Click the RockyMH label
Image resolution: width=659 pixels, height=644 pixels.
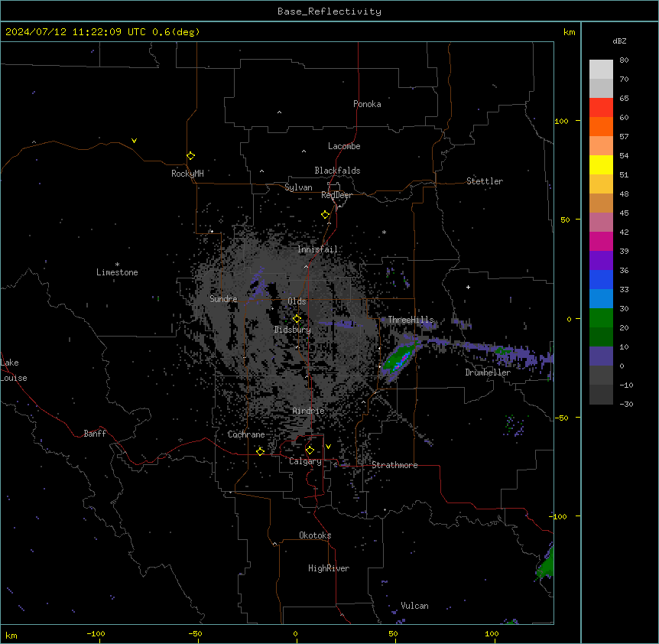tap(187, 174)
